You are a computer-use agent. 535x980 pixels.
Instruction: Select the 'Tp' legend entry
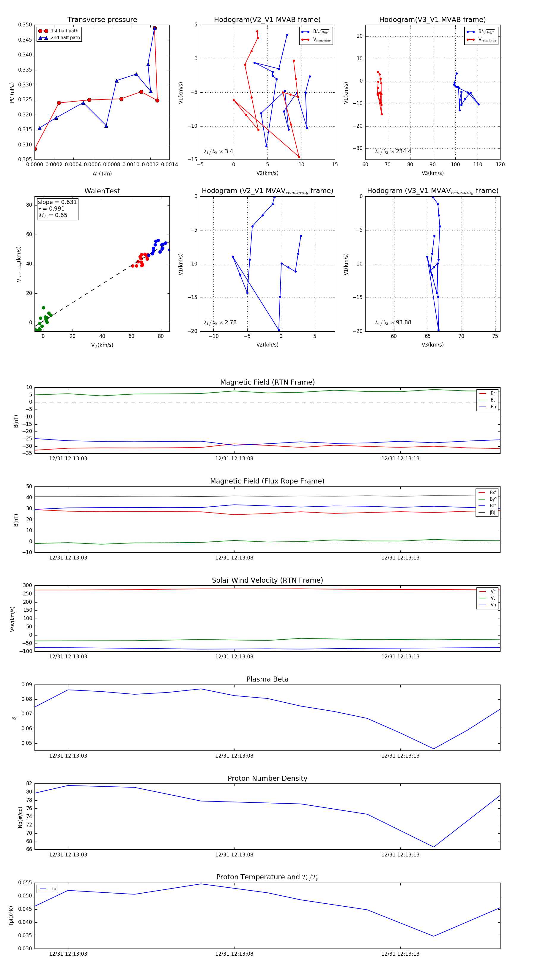point(48,889)
